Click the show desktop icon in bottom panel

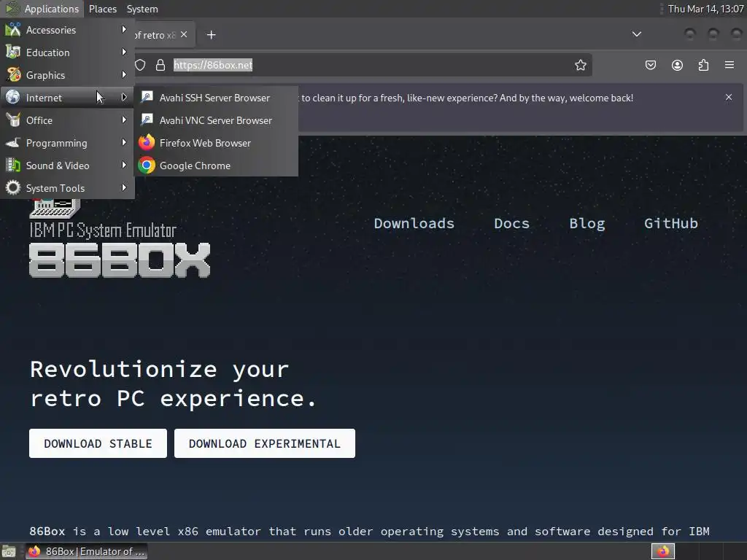[x=9, y=551]
